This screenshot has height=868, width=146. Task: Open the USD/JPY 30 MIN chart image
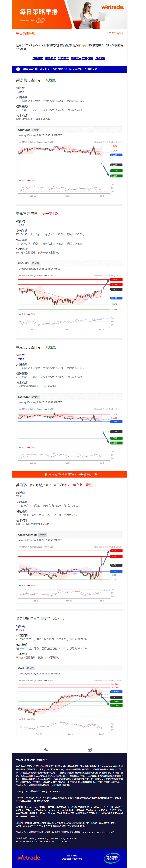coord(70,296)
